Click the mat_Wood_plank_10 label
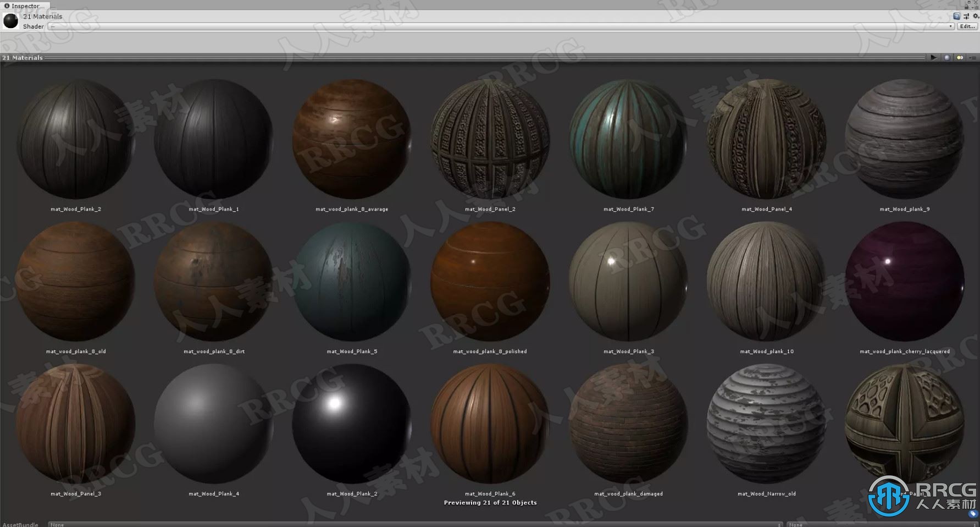 coord(767,352)
